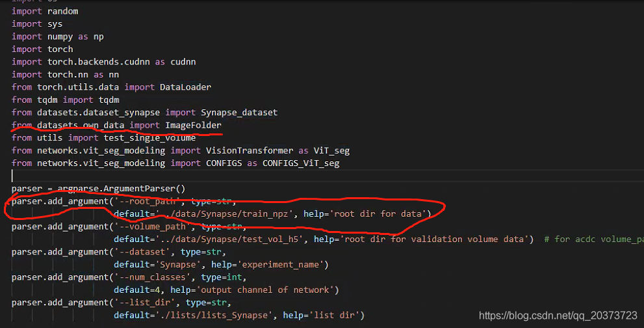
Task: Place cursor on 'import sys' line
Action: click(x=36, y=24)
